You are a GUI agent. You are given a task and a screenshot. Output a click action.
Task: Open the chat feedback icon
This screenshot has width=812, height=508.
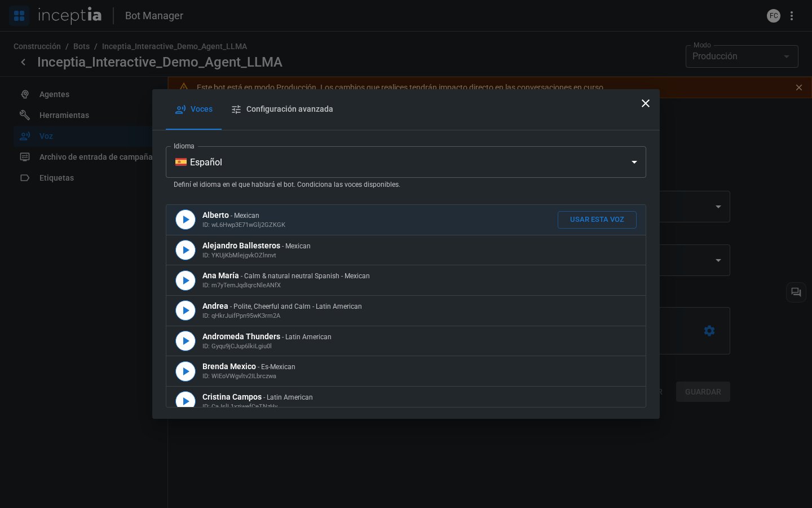[796, 292]
